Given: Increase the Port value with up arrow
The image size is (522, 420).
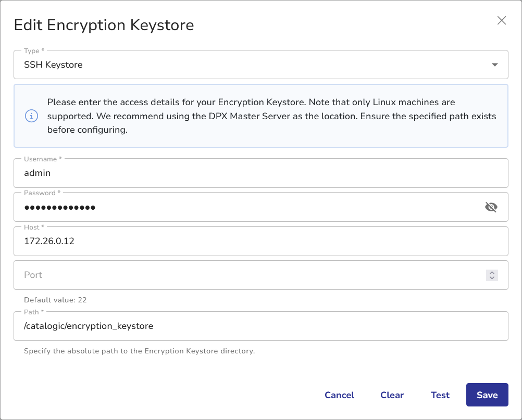Looking at the screenshot, I should pos(492,272).
